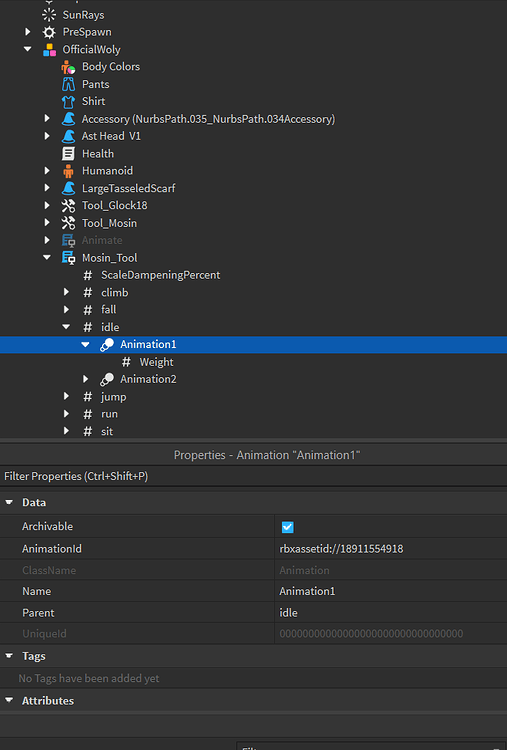Image resolution: width=507 pixels, height=750 pixels.
Task: Click the LargeTasseledScarf accessory icon
Action: [68, 188]
